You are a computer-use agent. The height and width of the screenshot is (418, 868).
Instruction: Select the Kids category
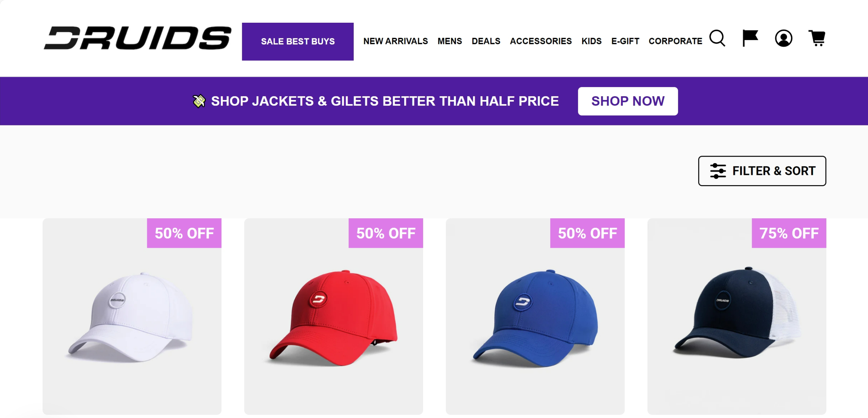pos(591,41)
